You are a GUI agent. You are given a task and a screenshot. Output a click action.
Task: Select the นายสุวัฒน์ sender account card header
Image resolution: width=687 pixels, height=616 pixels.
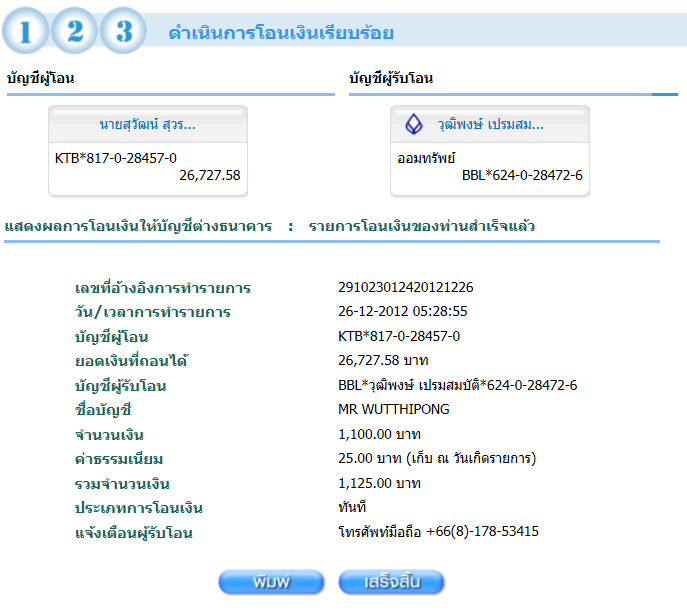[x=148, y=124]
